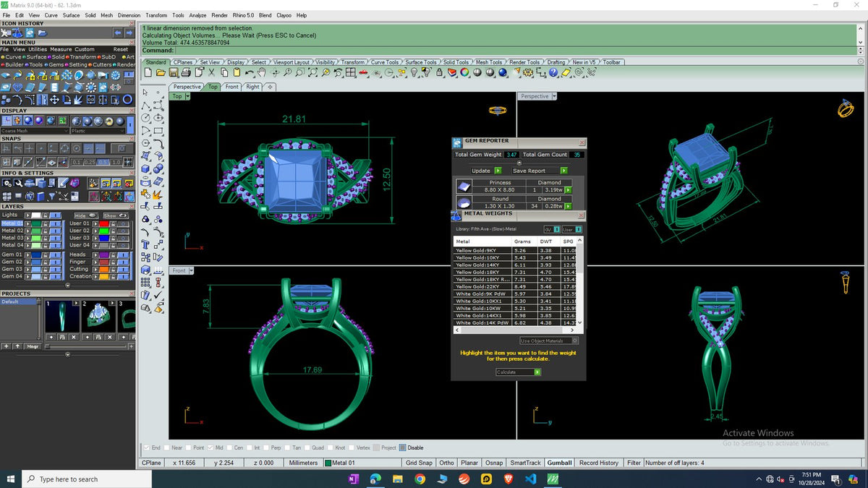868x488 pixels.
Task: Click the User 01 red color swatch
Action: click(104, 223)
